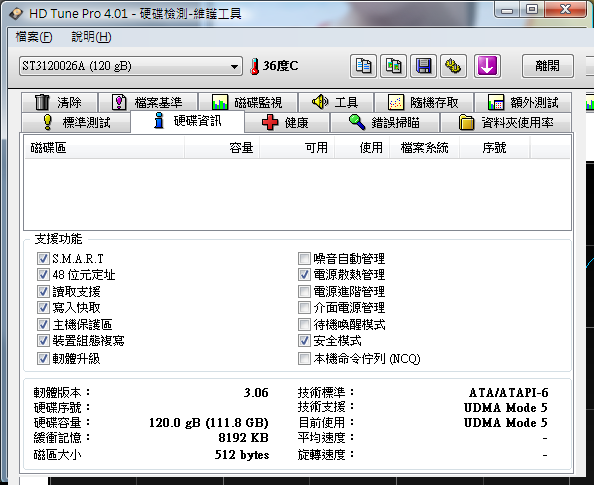Switch to the 錯誤掃瞄 tab
Image resolution: width=594 pixels, height=486 pixels.
click(385, 122)
